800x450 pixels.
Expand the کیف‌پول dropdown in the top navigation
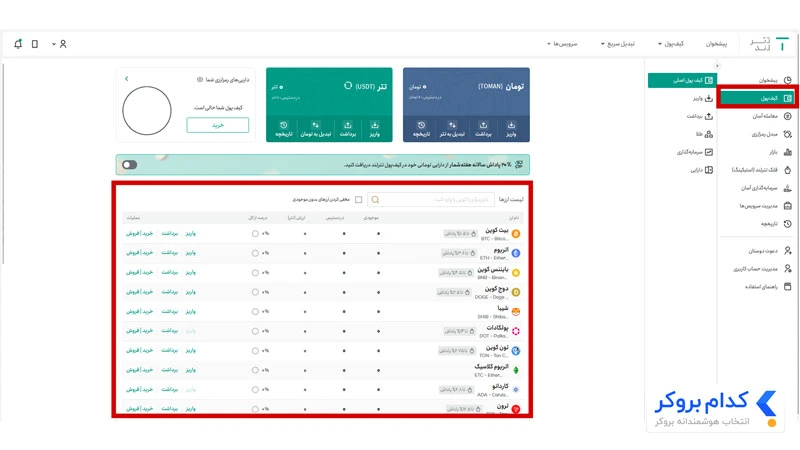click(670, 44)
